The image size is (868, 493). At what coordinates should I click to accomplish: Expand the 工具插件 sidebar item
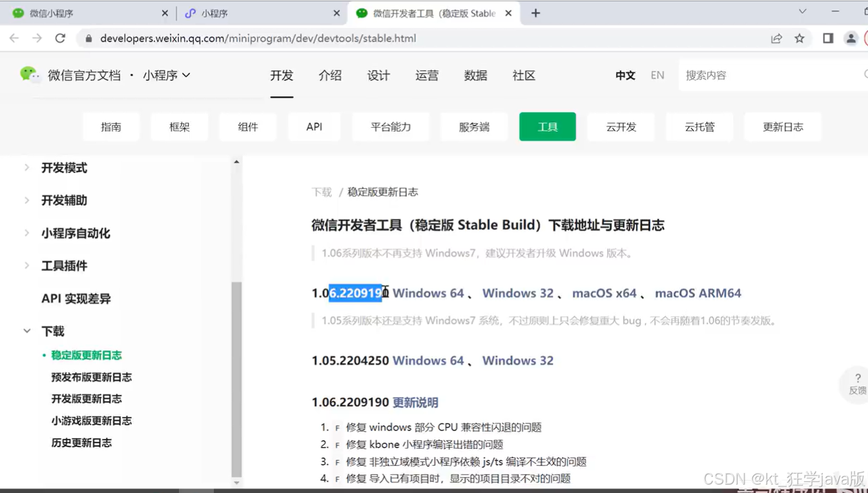(64, 266)
